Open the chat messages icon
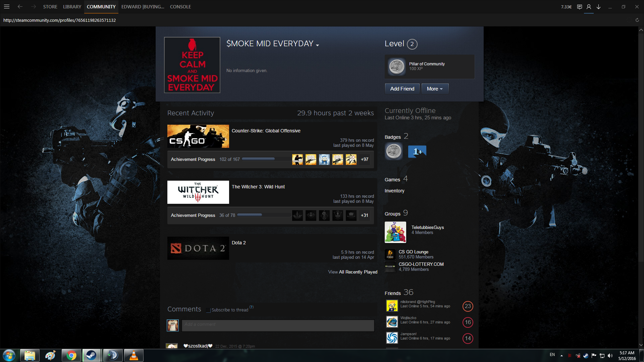The height and width of the screenshot is (362, 644). point(579,7)
